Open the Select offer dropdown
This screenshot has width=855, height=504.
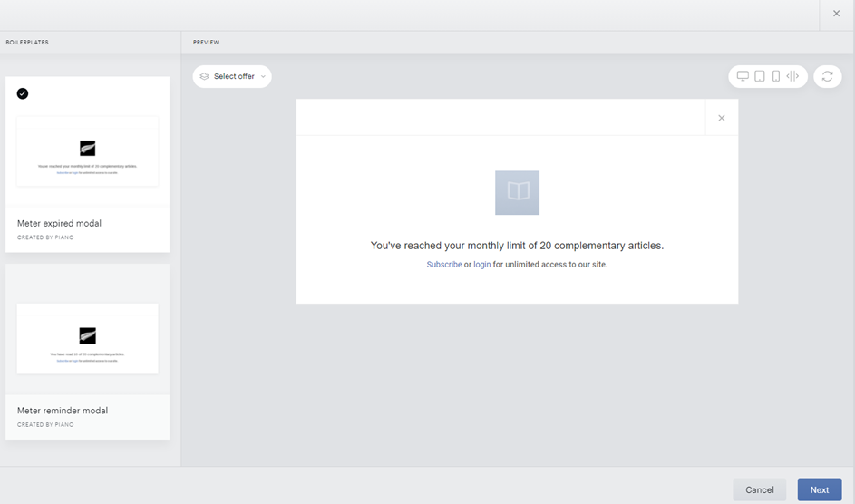click(232, 76)
